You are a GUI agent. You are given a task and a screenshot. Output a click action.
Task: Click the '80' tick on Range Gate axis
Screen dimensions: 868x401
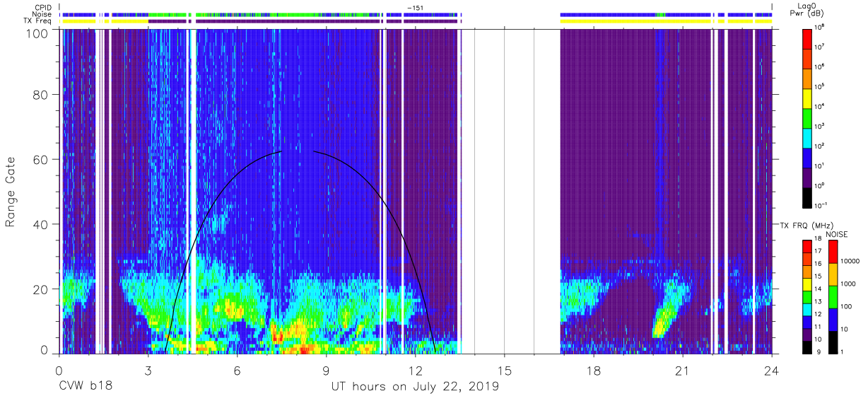pos(42,95)
